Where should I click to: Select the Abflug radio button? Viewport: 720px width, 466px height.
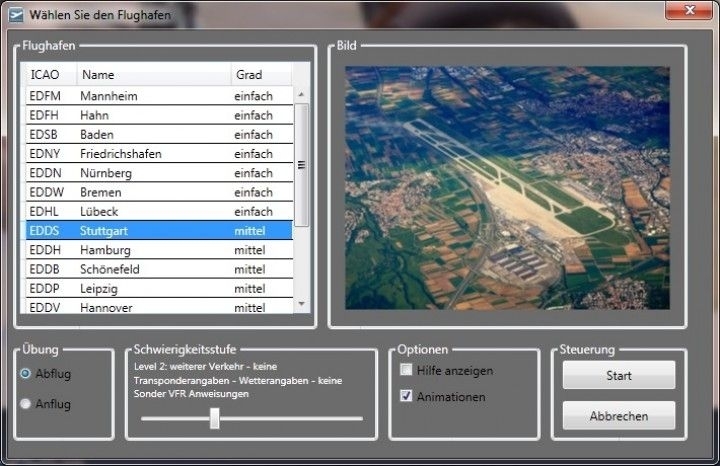[26, 373]
